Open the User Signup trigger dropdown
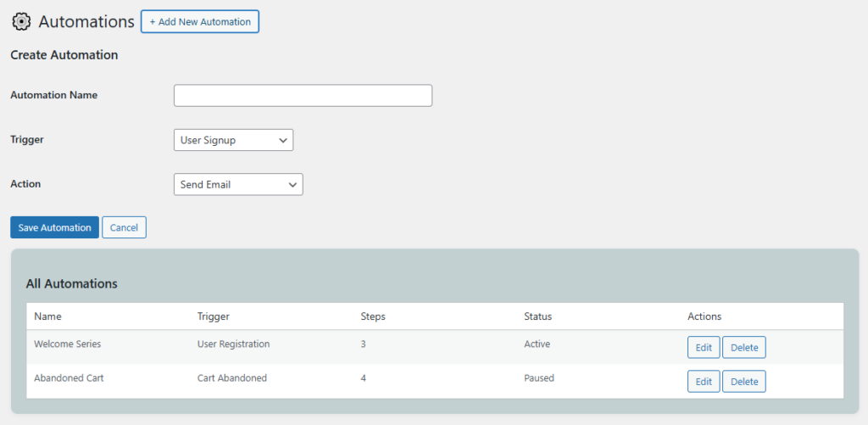Viewport: 868px width, 425px height. 233,140
